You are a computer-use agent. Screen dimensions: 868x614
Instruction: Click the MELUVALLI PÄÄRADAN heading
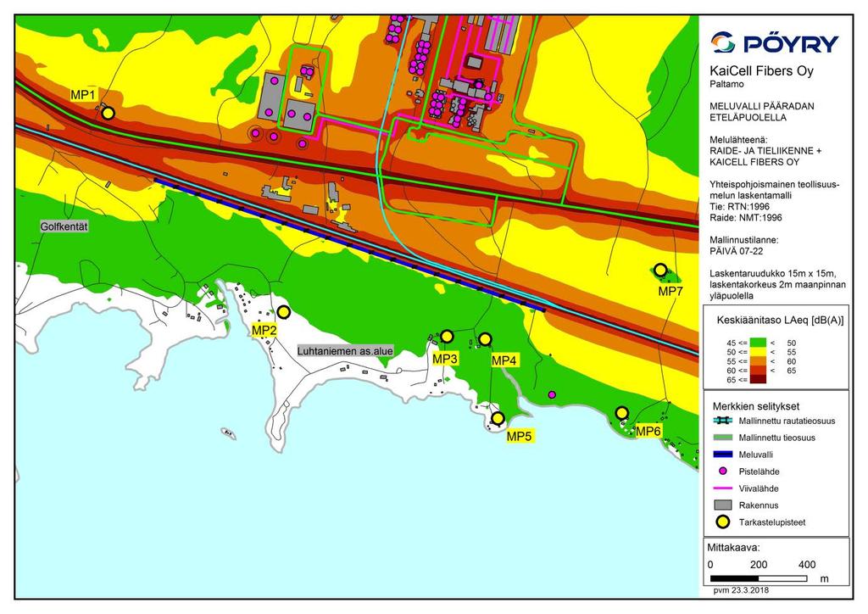762,106
